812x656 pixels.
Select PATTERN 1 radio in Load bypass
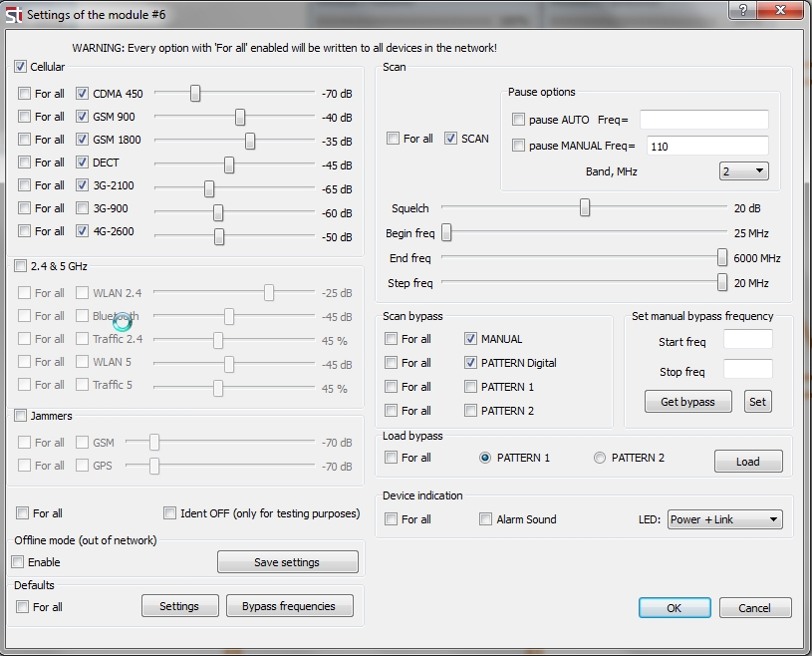[485, 458]
